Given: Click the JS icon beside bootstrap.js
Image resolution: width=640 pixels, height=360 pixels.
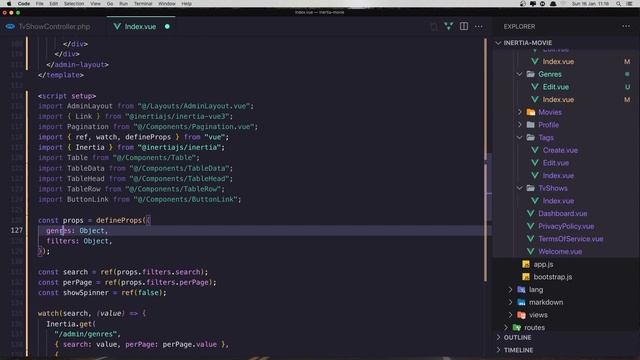Looking at the screenshot, I should pos(526,277).
